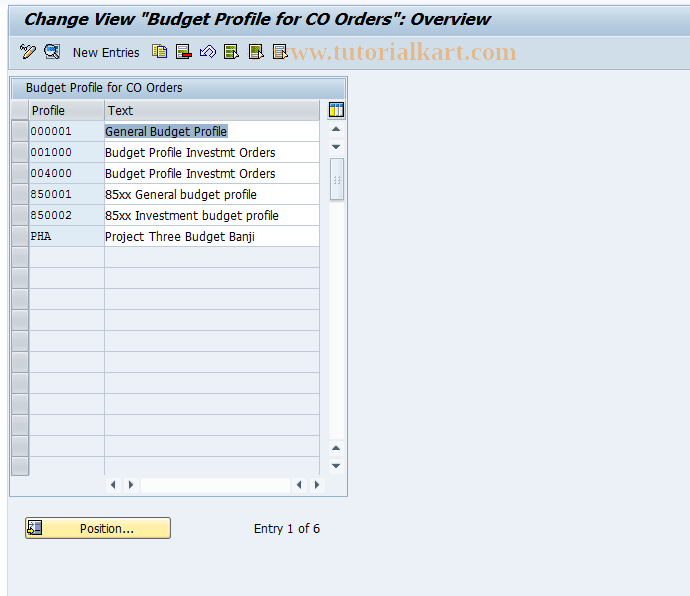Image resolution: width=690 pixels, height=596 pixels.
Task: Click the details magnifier icon in toolbar
Action: pos(52,52)
